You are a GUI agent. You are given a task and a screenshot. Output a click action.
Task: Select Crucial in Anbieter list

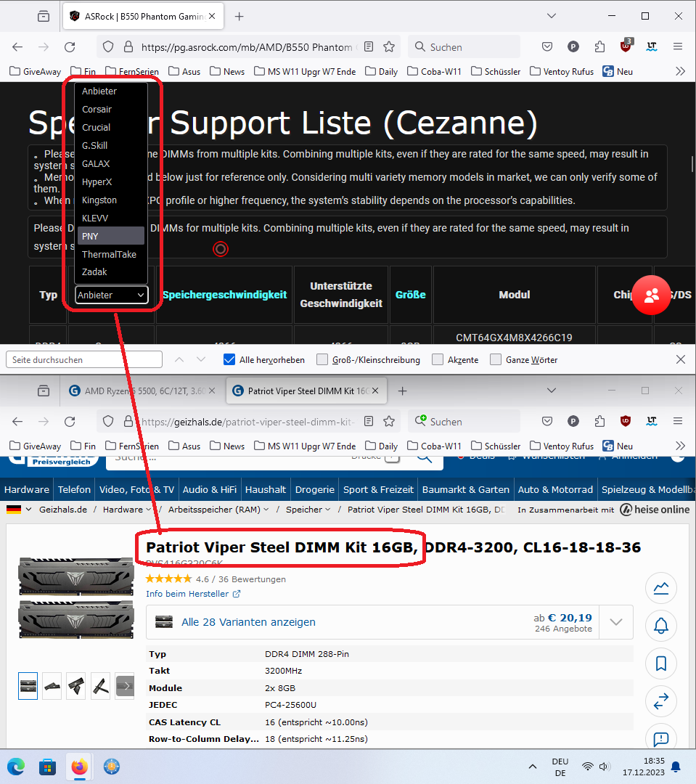(x=110, y=127)
